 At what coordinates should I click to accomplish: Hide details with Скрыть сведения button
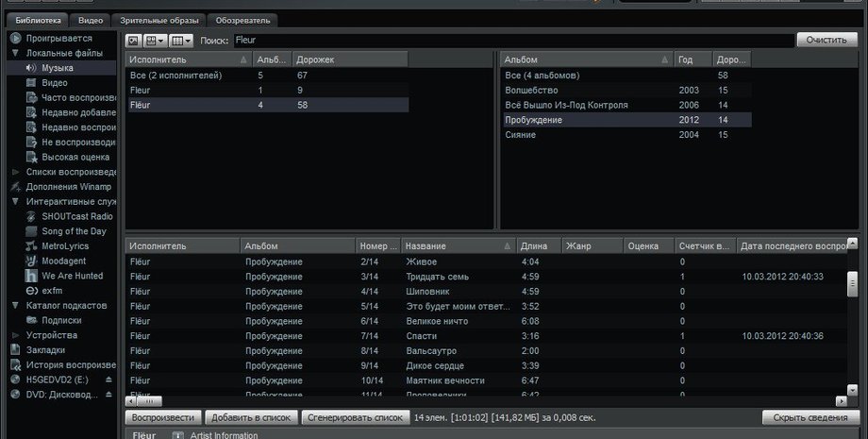[810, 417]
